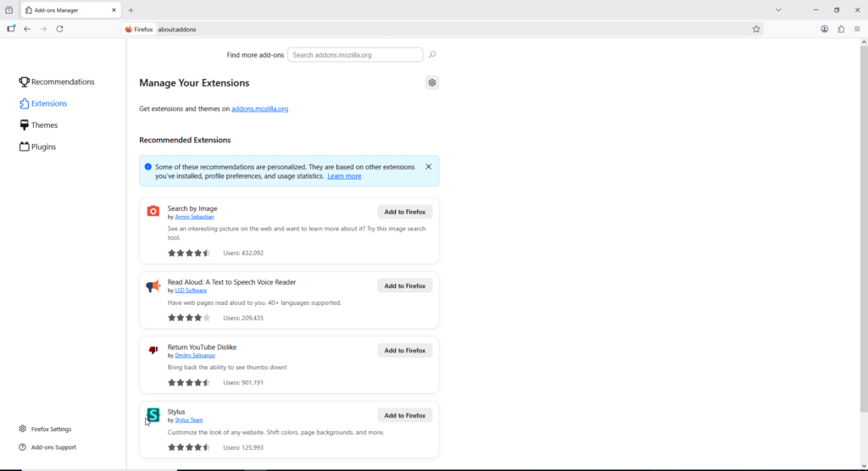Screen dimensions: 868x471
Task: Click Learn more in info banner
Action: [344, 176]
